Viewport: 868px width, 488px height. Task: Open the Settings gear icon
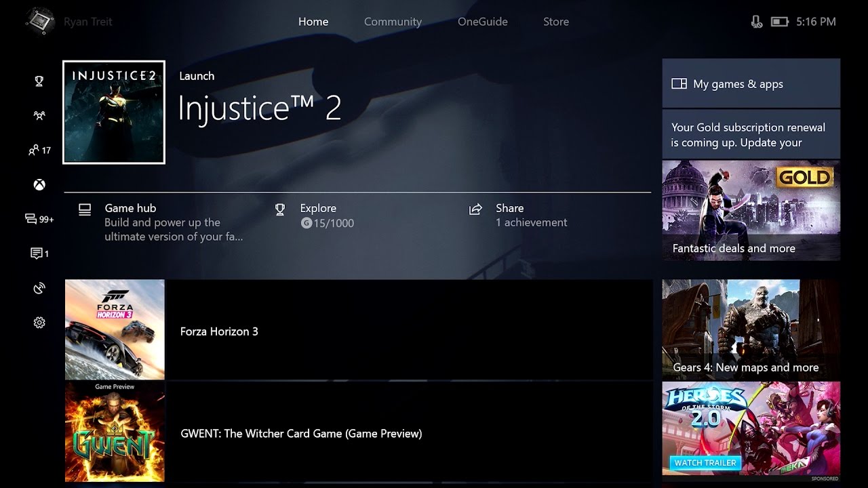[x=39, y=323]
